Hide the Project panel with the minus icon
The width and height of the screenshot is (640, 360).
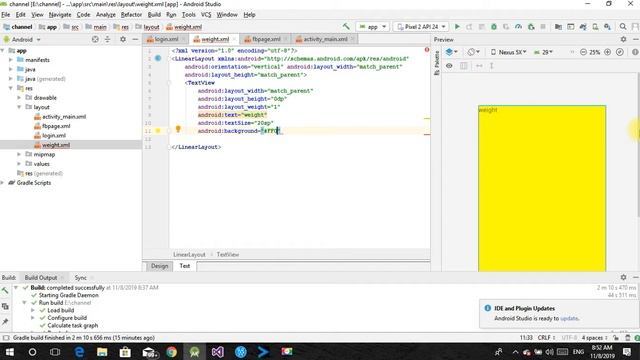tap(135, 39)
